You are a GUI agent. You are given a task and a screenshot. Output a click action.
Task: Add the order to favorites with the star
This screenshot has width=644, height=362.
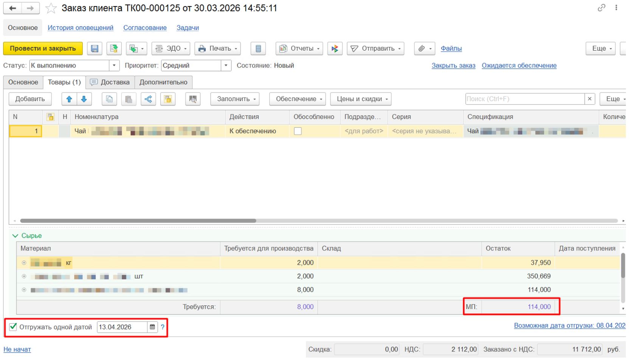pyautogui.click(x=51, y=8)
